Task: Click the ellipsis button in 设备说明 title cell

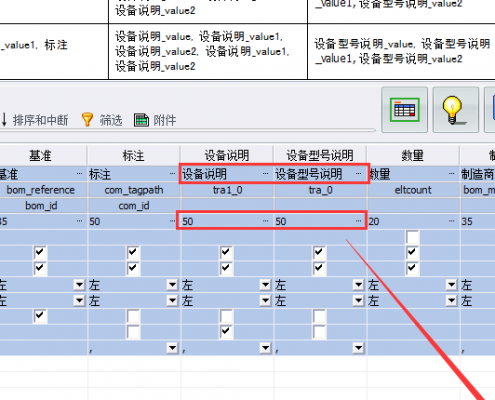Action: 265,174
